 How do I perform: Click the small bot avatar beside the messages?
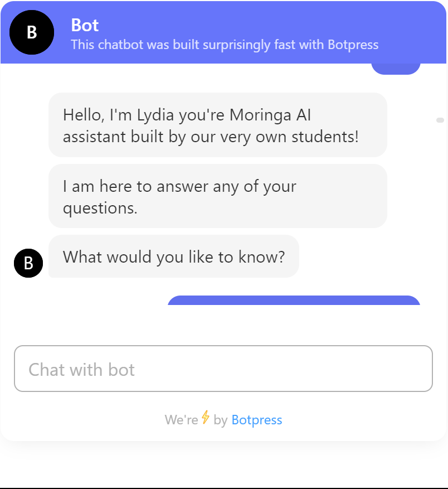point(28,263)
